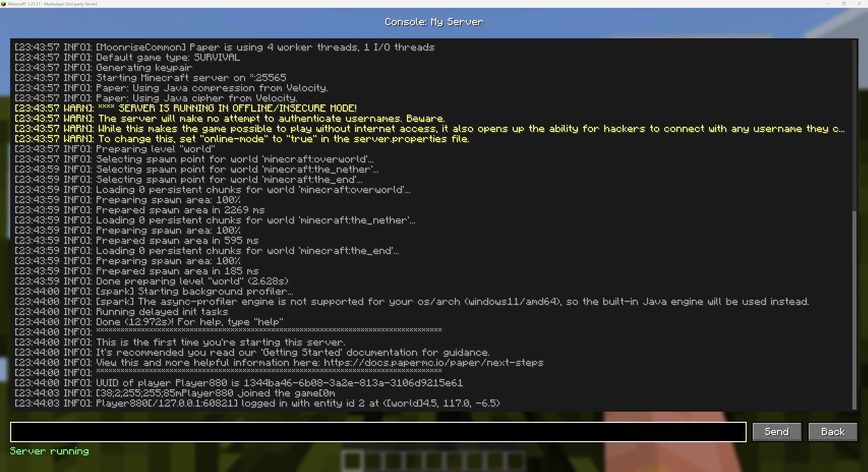Click the 'Default game type: SURVIVAL' log line
Viewport: 868px width, 472px height.
127,57
